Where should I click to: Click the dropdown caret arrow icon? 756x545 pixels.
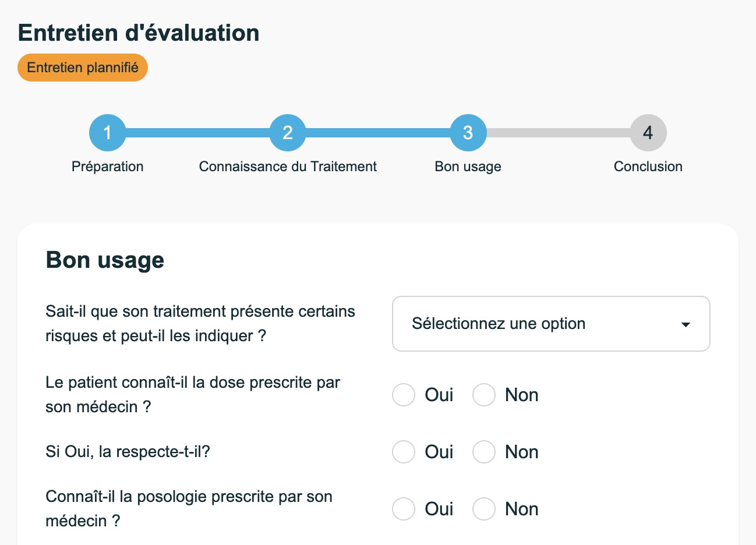(x=686, y=324)
